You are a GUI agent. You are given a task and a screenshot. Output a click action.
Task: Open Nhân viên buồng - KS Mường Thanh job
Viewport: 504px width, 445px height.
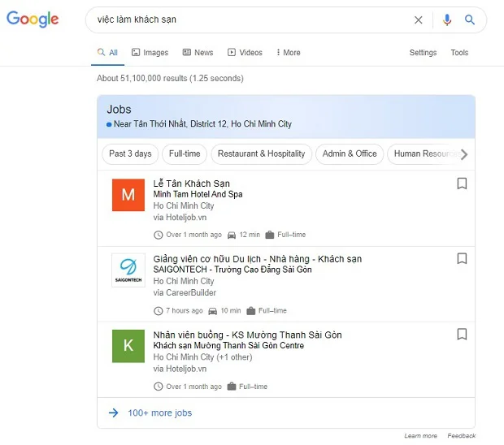tap(247, 335)
